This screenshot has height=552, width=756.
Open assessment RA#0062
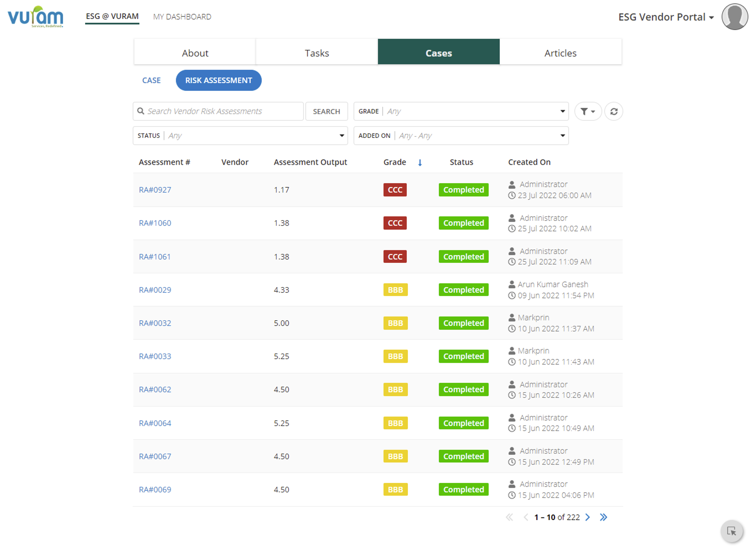[155, 390]
